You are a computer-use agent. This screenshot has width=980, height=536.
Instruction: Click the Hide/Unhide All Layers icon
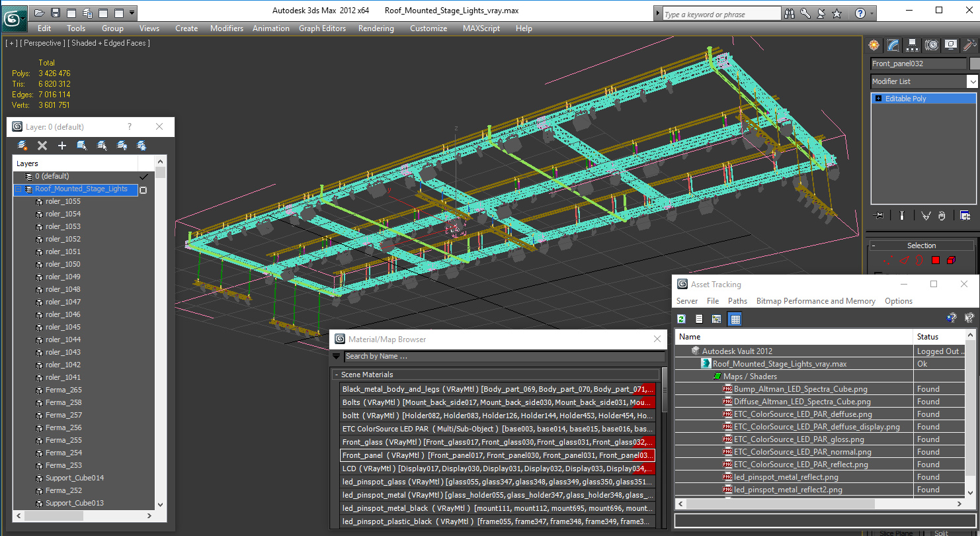tap(122, 146)
